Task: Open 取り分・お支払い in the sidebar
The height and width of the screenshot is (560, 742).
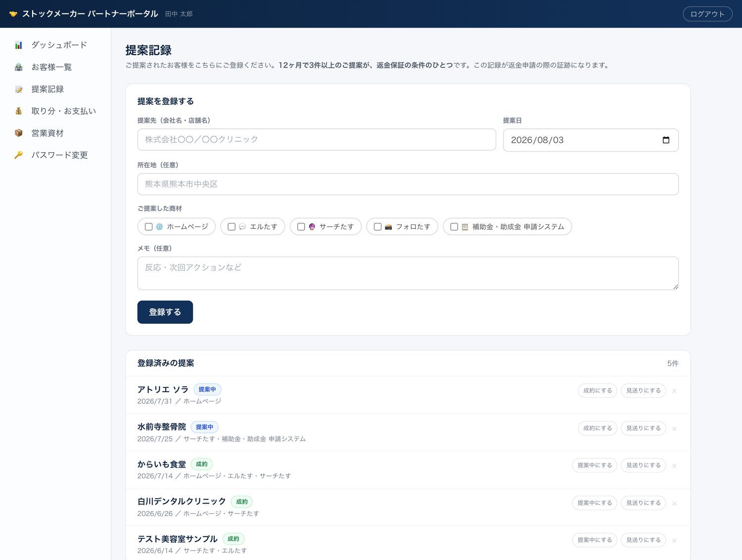Action: (55, 111)
